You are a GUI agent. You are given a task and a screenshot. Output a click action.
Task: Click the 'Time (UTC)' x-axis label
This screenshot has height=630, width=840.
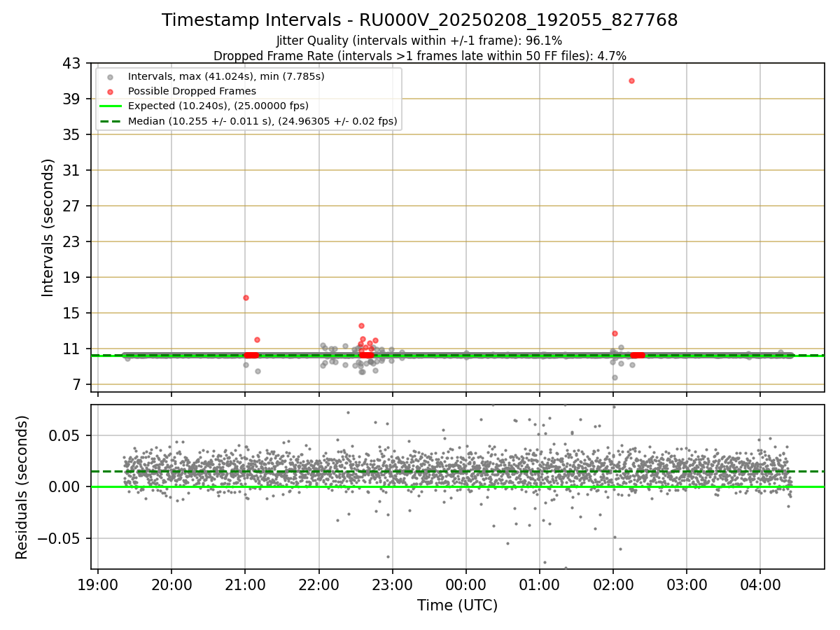(x=457, y=605)
